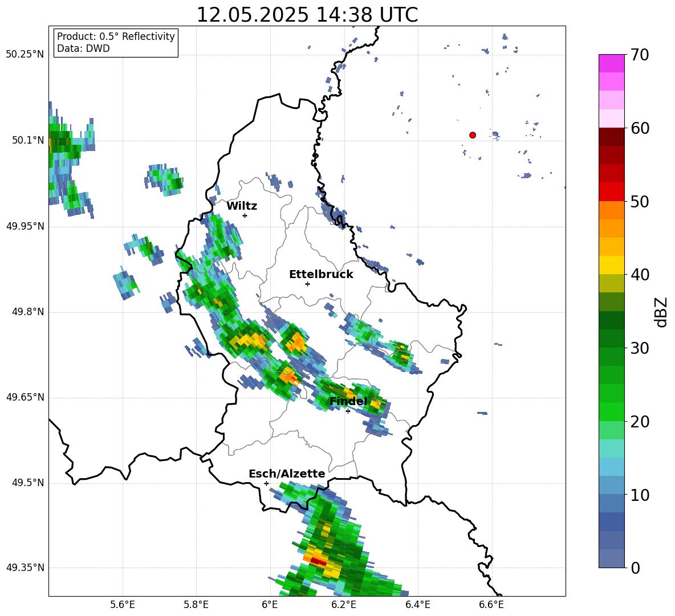This screenshot has height=616, width=675.
Task: Click the 10 tick on the colorbar
Action: pos(639,495)
